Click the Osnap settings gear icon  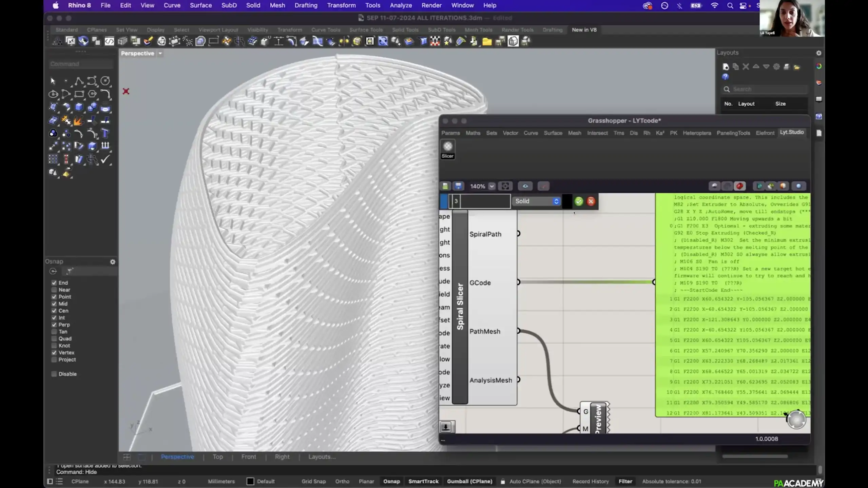tap(113, 262)
